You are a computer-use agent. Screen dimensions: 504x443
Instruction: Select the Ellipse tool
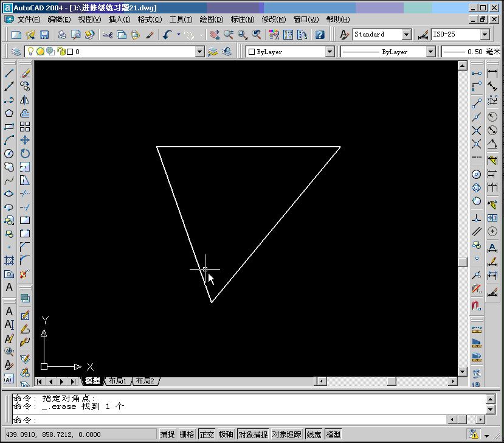tap(9, 194)
